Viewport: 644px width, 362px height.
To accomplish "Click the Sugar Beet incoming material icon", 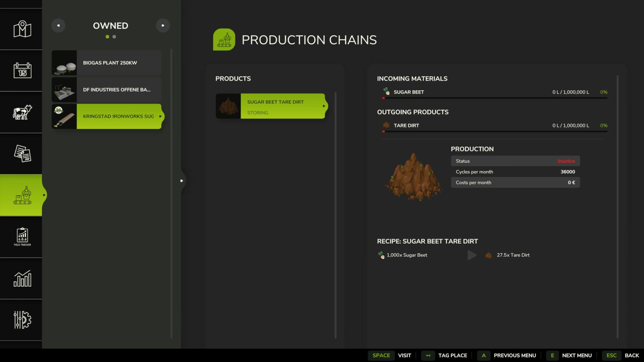I will (x=386, y=92).
